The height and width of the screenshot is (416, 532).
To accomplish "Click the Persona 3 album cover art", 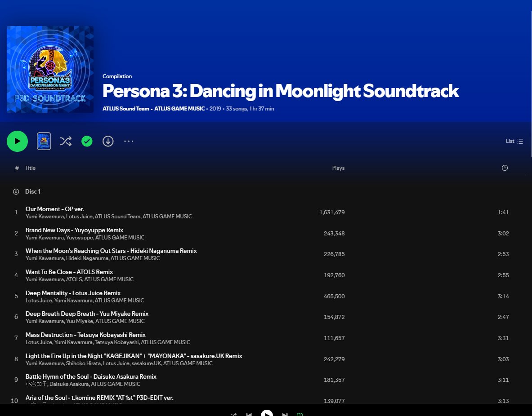I will pyautogui.click(x=50, y=69).
